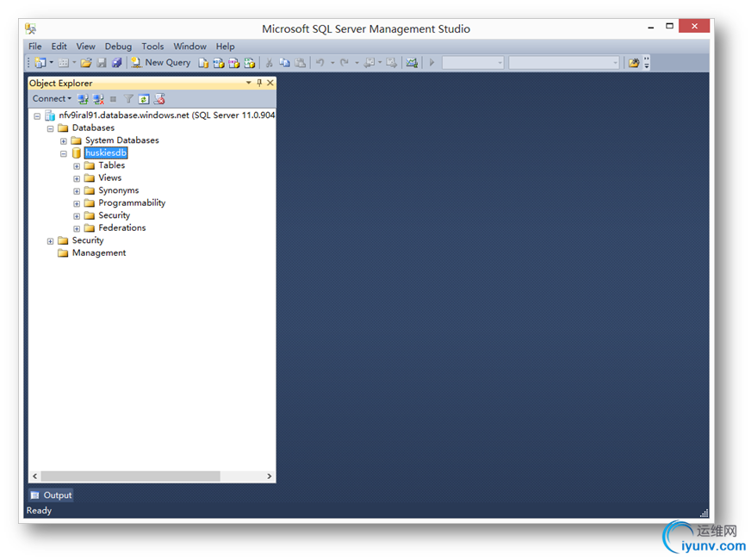Click the Refresh icon in Object Explorer
This screenshot has width=751, height=560.
pos(144,99)
